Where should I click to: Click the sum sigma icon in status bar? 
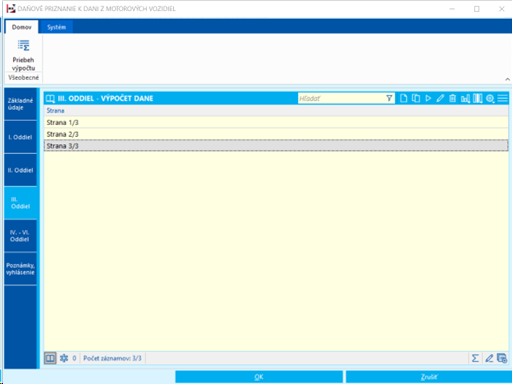(x=475, y=358)
